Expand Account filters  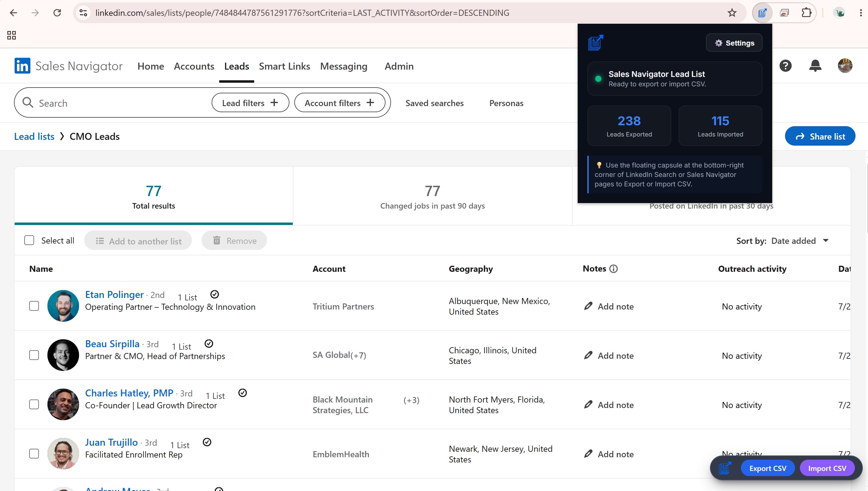(340, 103)
